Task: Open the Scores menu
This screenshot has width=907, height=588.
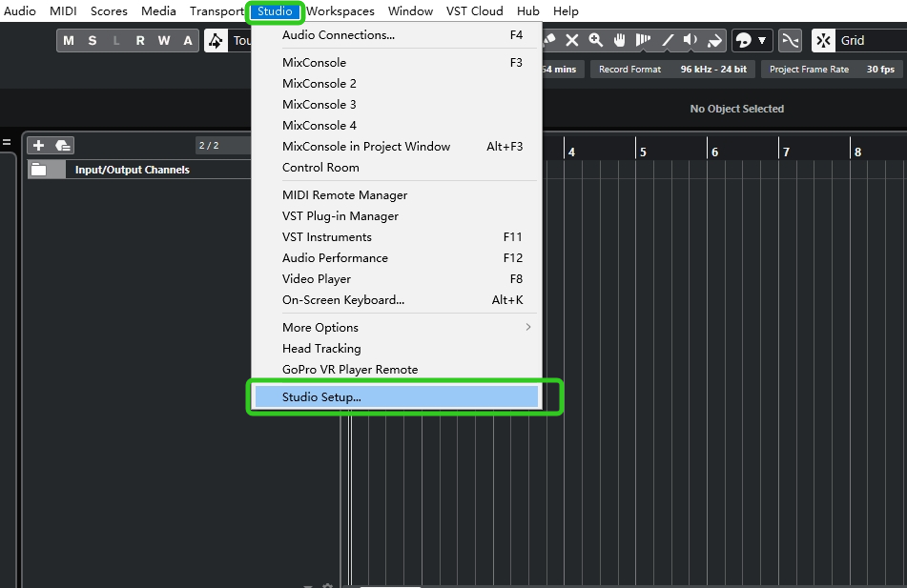Action: pyautogui.click(x=109, y=11)
